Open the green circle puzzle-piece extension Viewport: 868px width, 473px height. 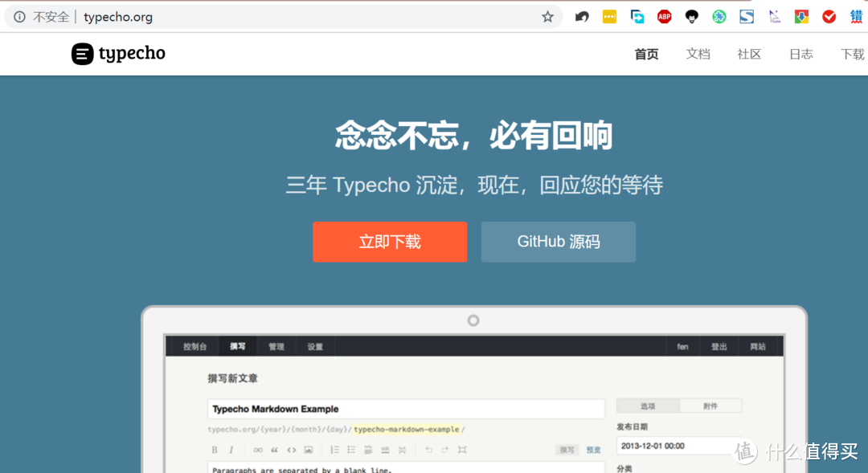click(x=719, y=17)
